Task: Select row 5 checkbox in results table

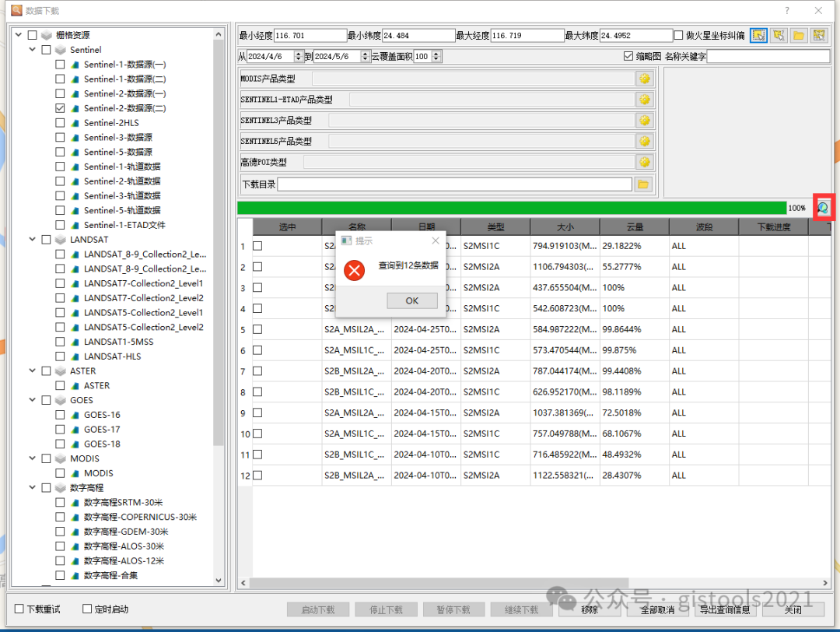Action: coord(257,329)
